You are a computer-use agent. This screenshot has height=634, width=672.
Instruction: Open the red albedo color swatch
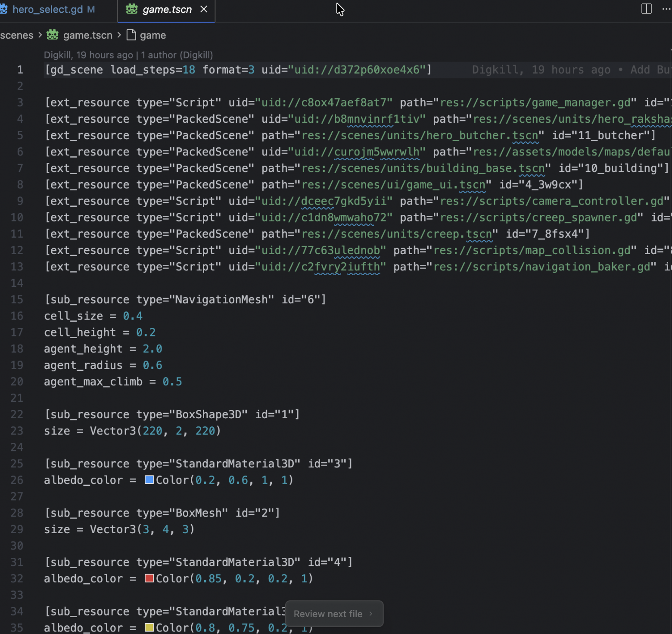click(149, 578)
